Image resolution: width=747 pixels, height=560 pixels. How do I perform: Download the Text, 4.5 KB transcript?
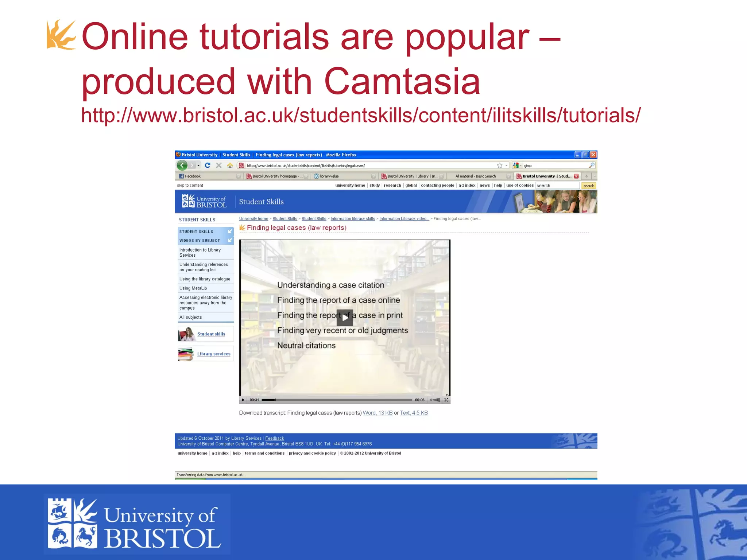414,413
